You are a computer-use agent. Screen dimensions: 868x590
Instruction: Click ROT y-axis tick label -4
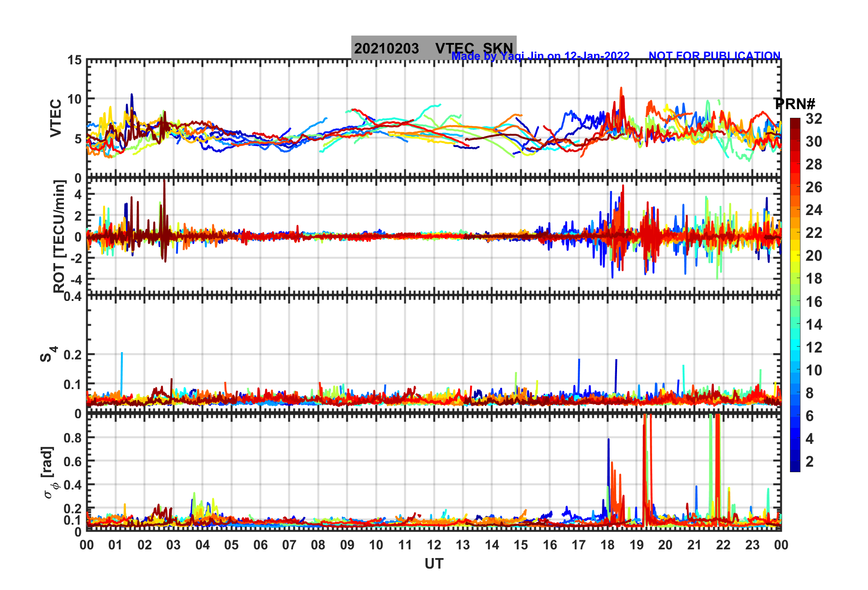coord(77,279)
